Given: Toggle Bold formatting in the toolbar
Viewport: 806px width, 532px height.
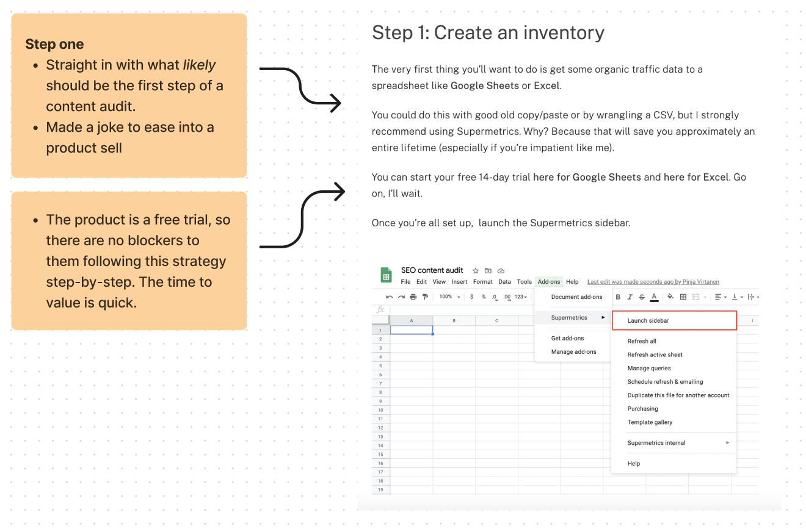Looking at the screenshot, I should [618, 297].
